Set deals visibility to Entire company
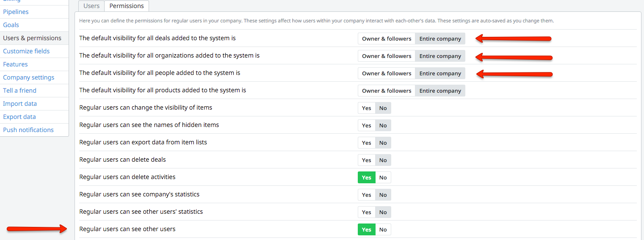Image resolution: width=644 pixels, height=240 pixels. tap(440, 39)
